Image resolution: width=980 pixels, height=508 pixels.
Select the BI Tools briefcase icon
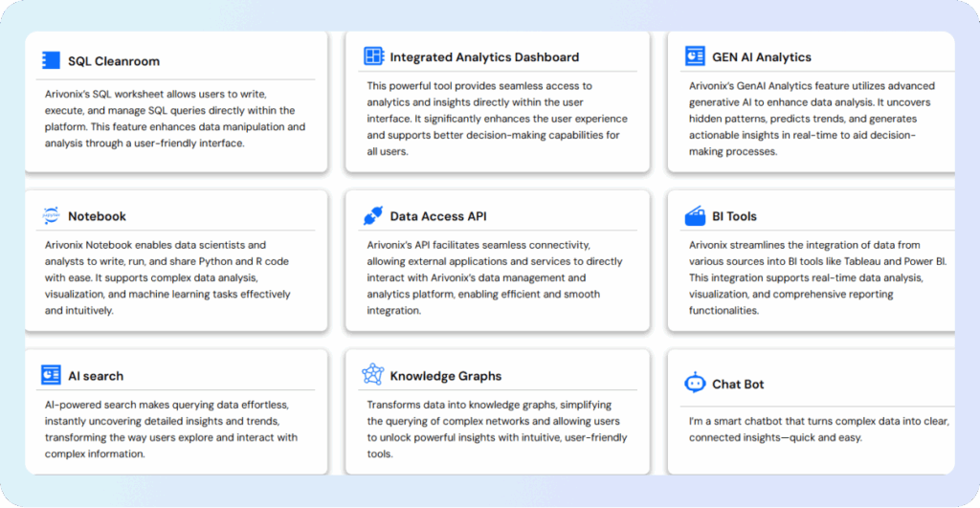695,216
